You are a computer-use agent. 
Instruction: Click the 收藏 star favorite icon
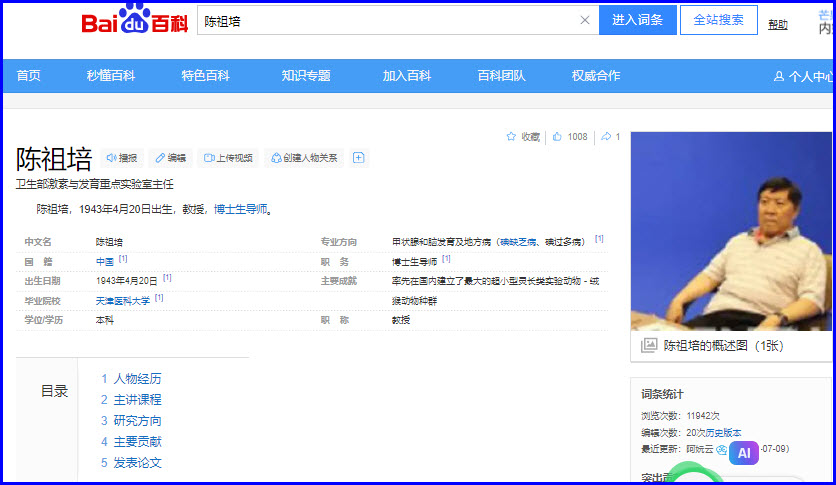tap(511, 137)
